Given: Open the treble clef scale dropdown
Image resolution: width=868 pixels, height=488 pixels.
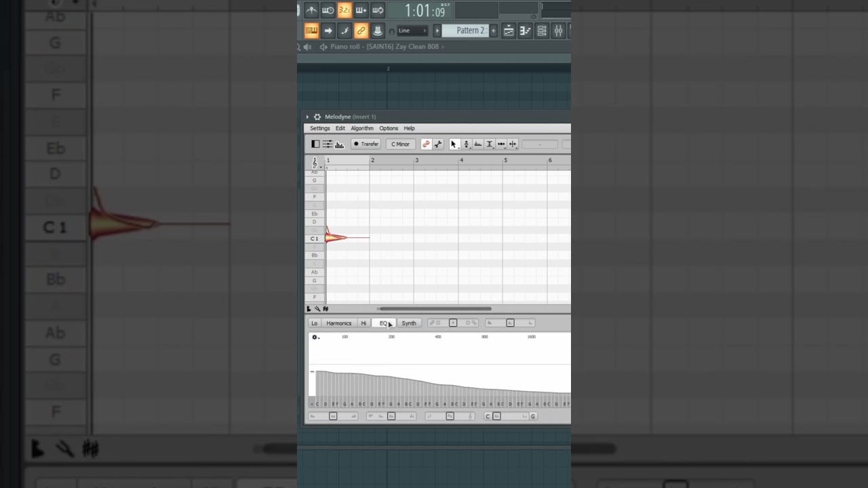Looking at the screenshot, I should click(315, 163).
